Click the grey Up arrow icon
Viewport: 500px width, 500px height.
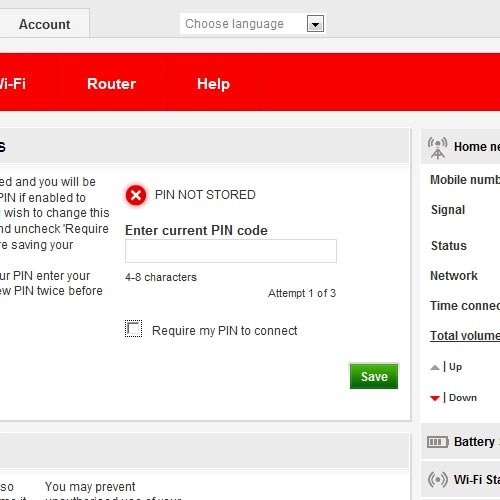435,367
